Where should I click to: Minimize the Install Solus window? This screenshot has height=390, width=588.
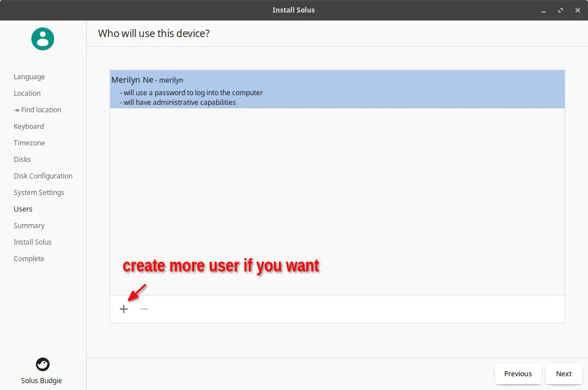click(x=544, y=10)
